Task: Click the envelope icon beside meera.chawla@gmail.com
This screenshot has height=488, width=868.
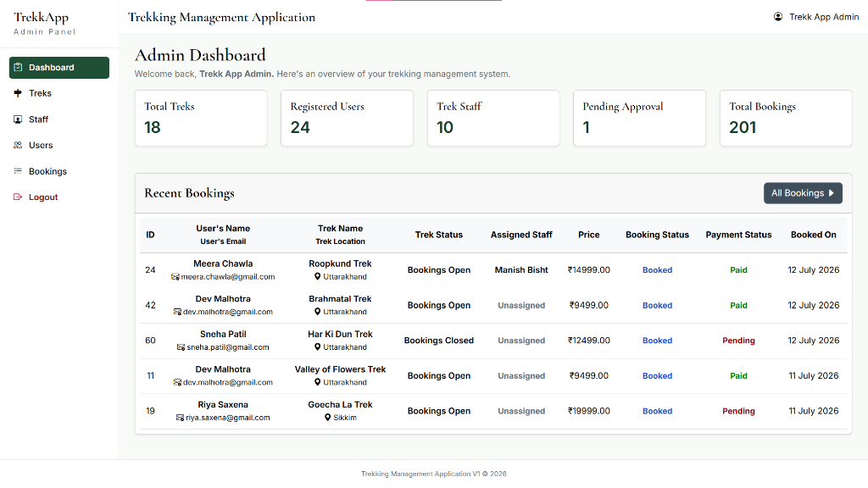Action: tap(175, 277)
